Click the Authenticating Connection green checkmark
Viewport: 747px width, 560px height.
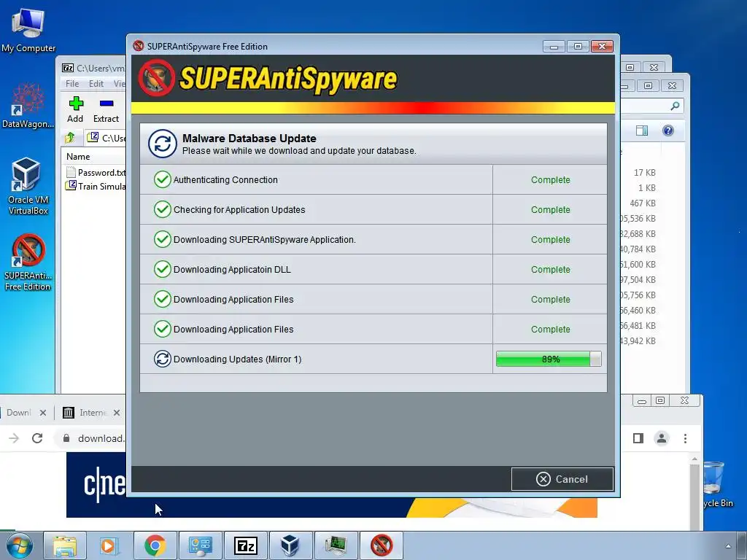tap(163, 179)
